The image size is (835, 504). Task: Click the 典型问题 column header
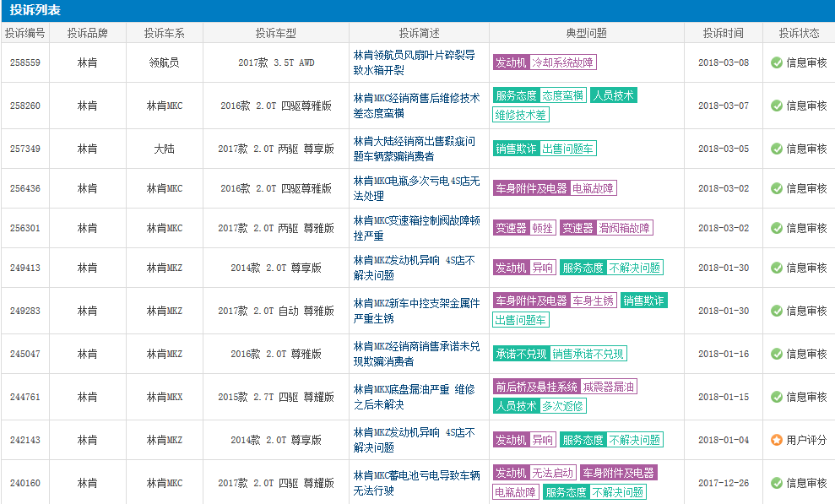tap(586, 33)
